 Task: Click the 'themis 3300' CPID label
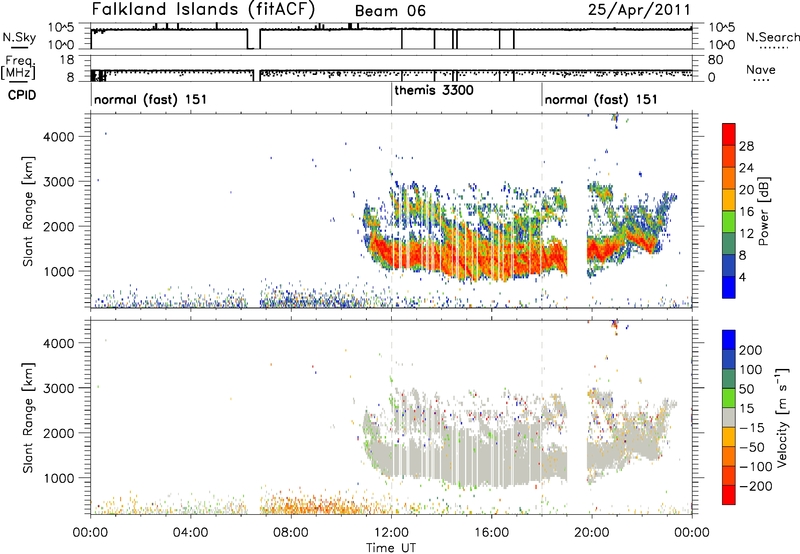coord(434,90)
